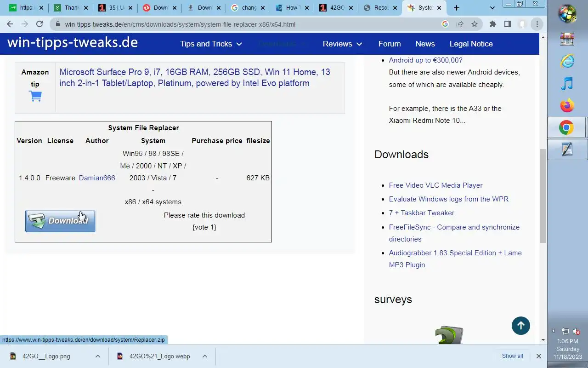Open 7 + Taskbar Tweaker link

click(421, 213)
